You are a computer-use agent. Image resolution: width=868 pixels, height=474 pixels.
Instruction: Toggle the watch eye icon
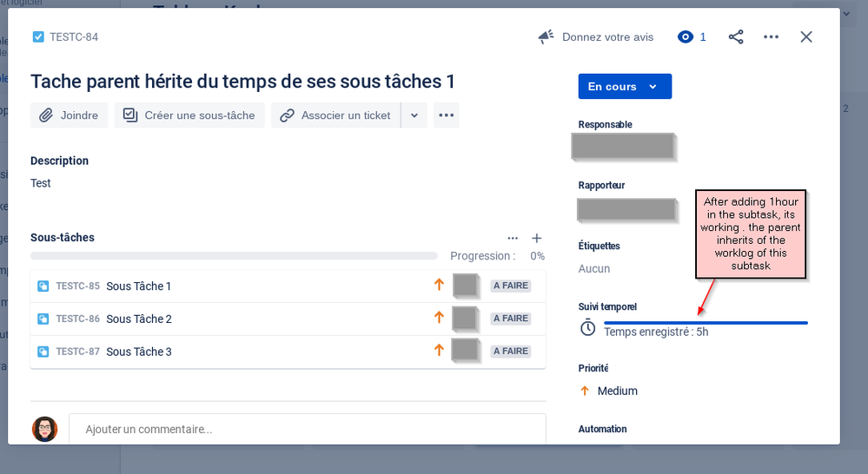coord(686,37)
